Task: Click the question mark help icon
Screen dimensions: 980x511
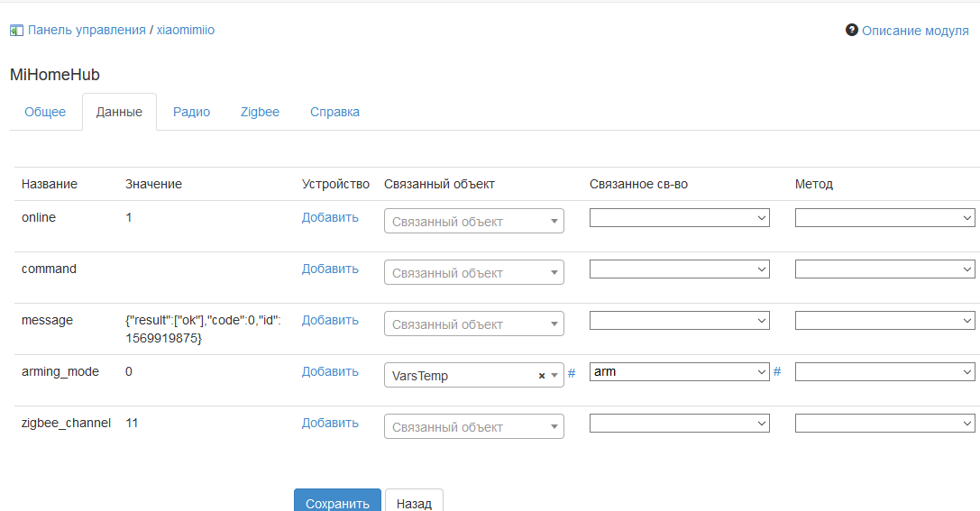Action: [851, 31]
